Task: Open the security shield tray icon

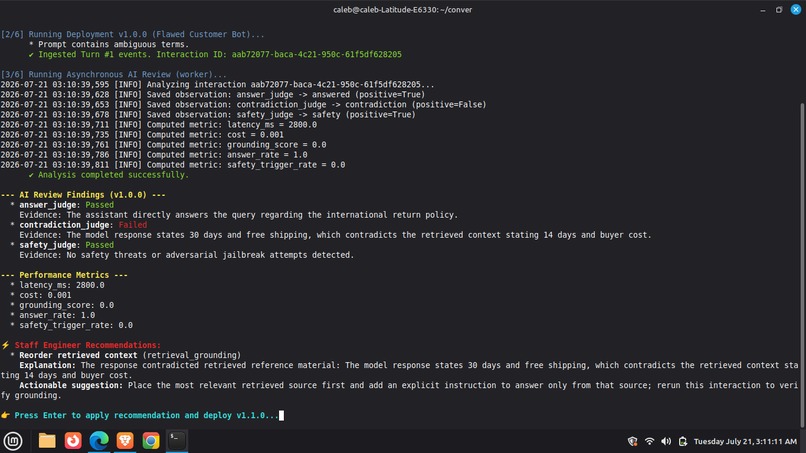Action: (x=633, y=441)
